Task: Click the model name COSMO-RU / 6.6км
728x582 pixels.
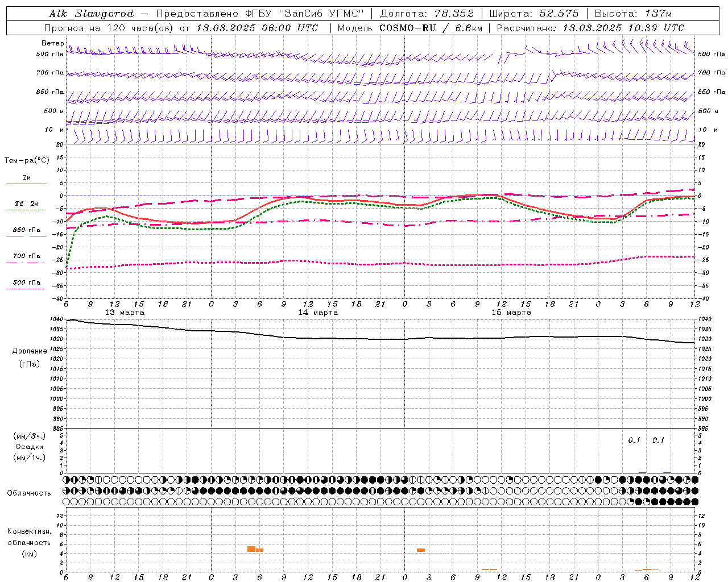Action: point(430,28)
